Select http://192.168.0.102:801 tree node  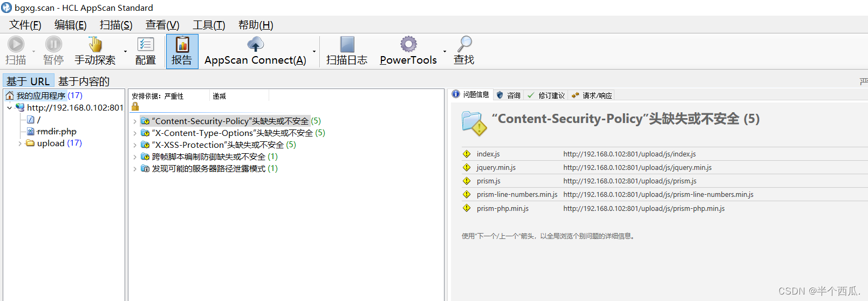(76, 107)
